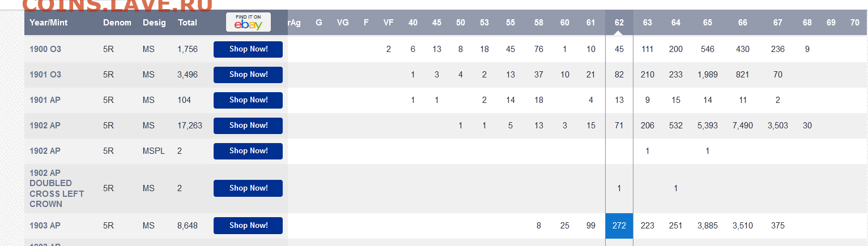This screenshot has height=246, width=868.
Task: Shop Now for 1900 O3 coin
Action: point(248,49)
